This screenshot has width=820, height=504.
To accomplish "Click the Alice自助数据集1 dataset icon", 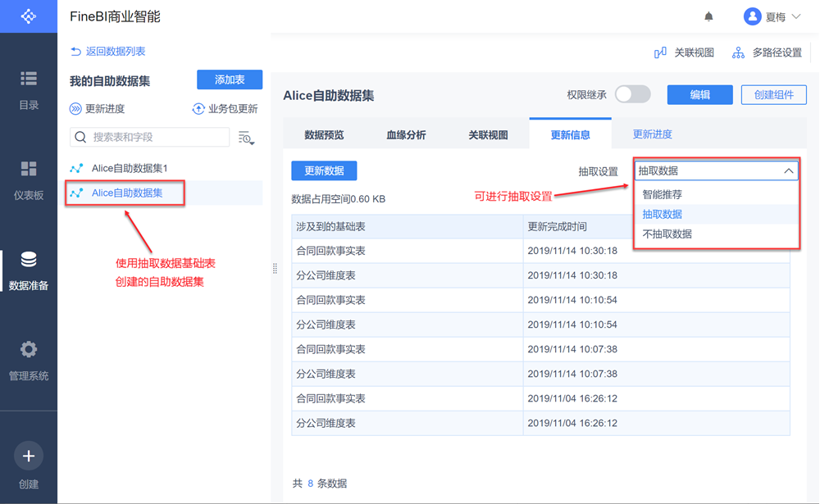I will (x=76, y=168).
